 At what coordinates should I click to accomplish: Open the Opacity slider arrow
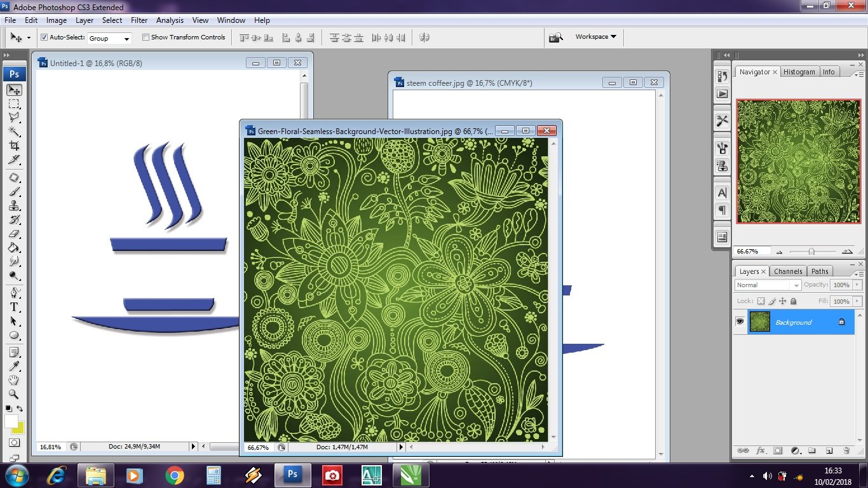pyautogui.click(x=858, y=285)
